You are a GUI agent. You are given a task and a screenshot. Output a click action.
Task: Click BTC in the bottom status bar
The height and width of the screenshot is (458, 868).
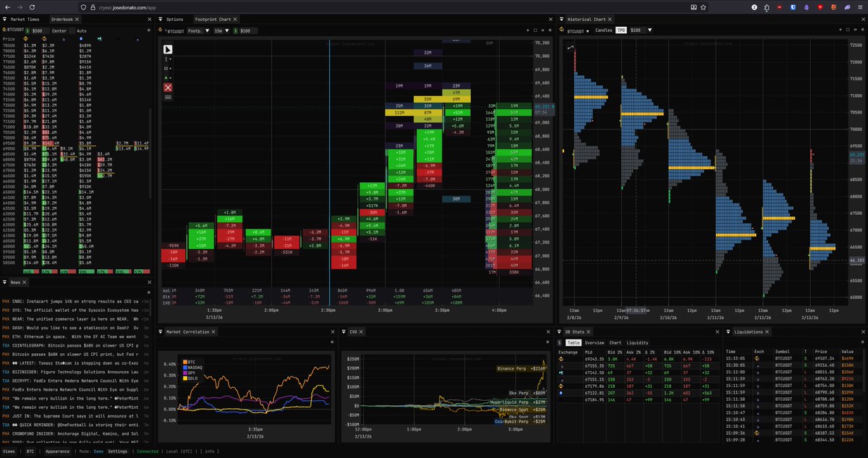pyautogui.click(x=30, y=451)
